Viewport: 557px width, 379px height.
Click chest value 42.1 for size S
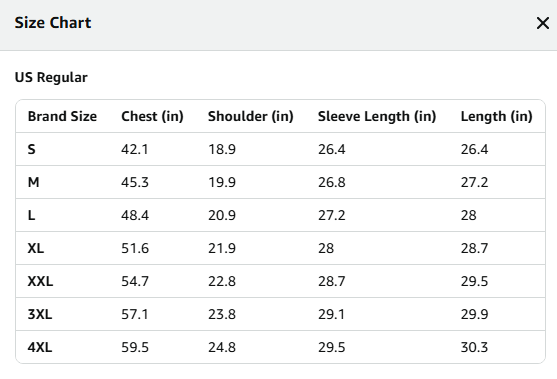[x=135, y=149]
